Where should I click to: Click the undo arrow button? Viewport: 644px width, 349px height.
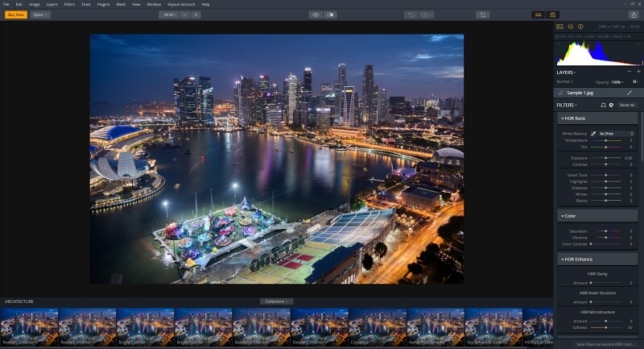(411, 15)
